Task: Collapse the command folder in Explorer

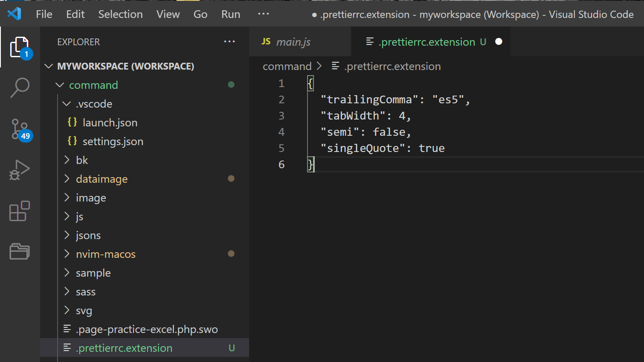Action: [x=60, y=85]
